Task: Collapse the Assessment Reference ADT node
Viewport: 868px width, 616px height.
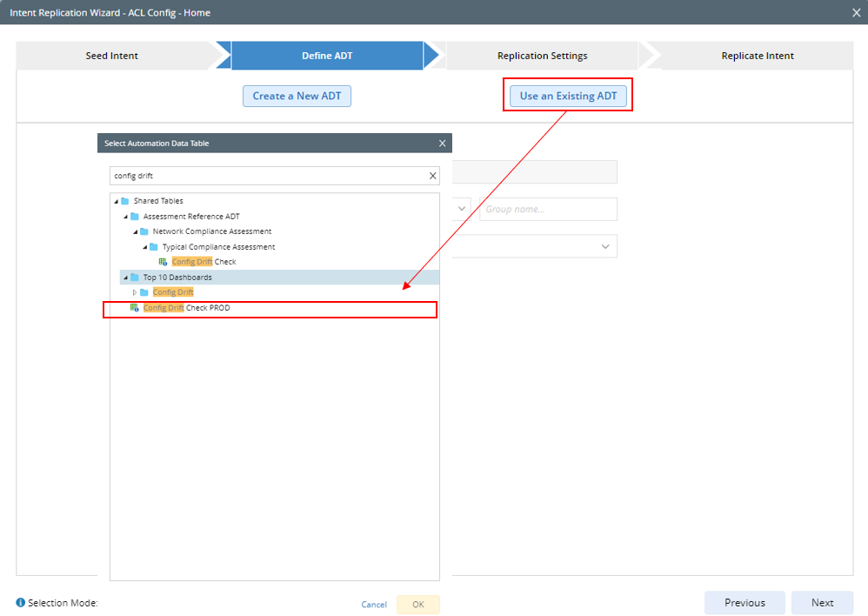Action: click(125, 217)
